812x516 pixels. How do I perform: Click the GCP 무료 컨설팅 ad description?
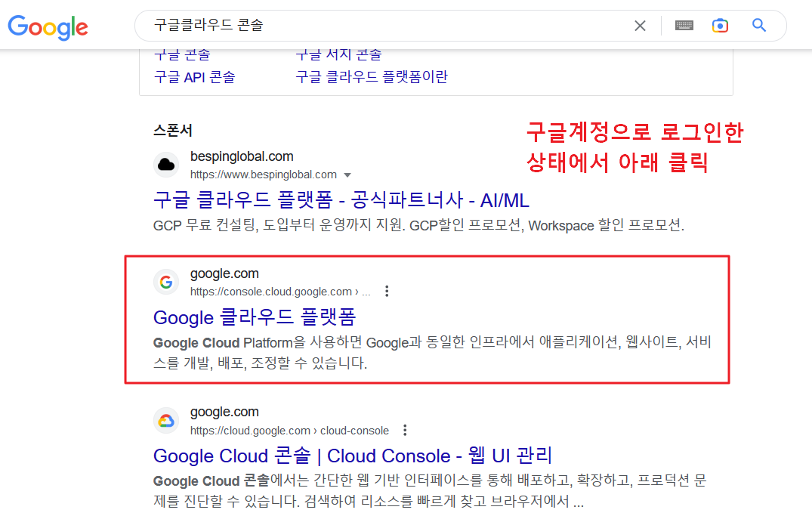tap(418, 225)
